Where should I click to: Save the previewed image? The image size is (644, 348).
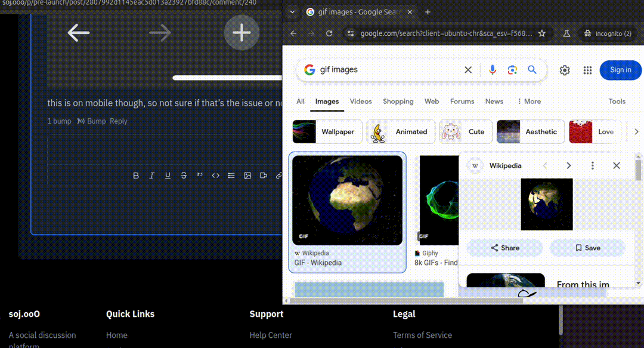587,248
